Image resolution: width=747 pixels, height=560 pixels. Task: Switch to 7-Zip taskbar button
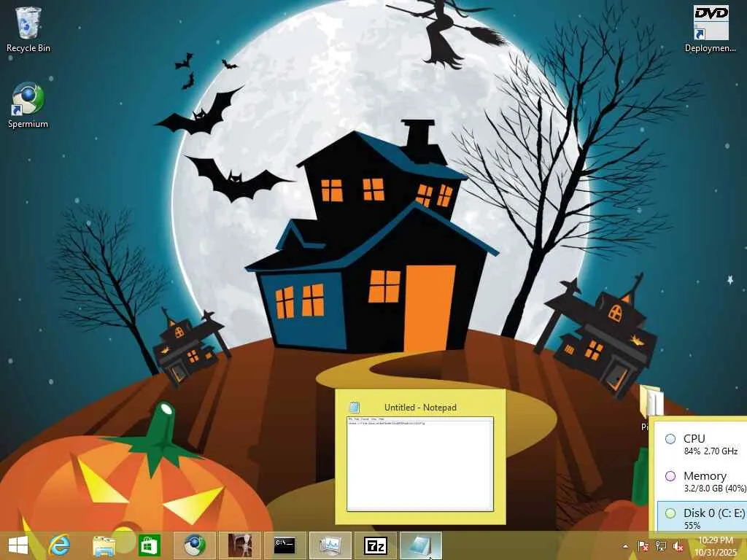[376, 545]
